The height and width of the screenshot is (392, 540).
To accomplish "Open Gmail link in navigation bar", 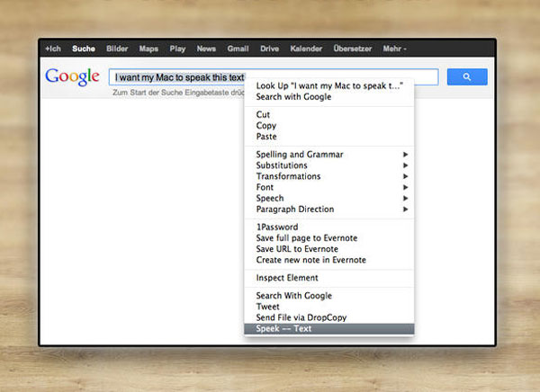I will (238, 49).
